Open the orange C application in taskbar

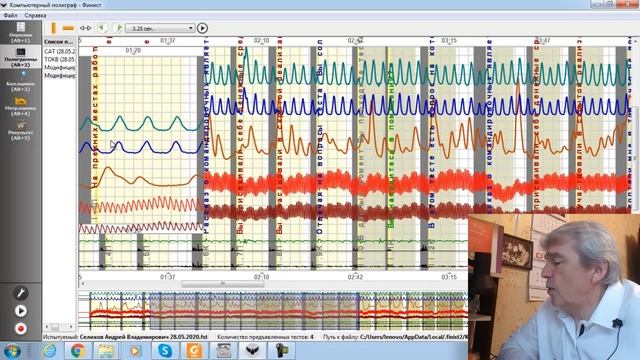coord(194,351)
